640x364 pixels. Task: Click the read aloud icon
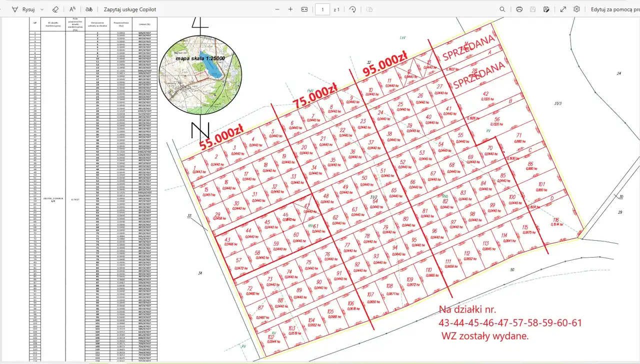pos(72,9)
